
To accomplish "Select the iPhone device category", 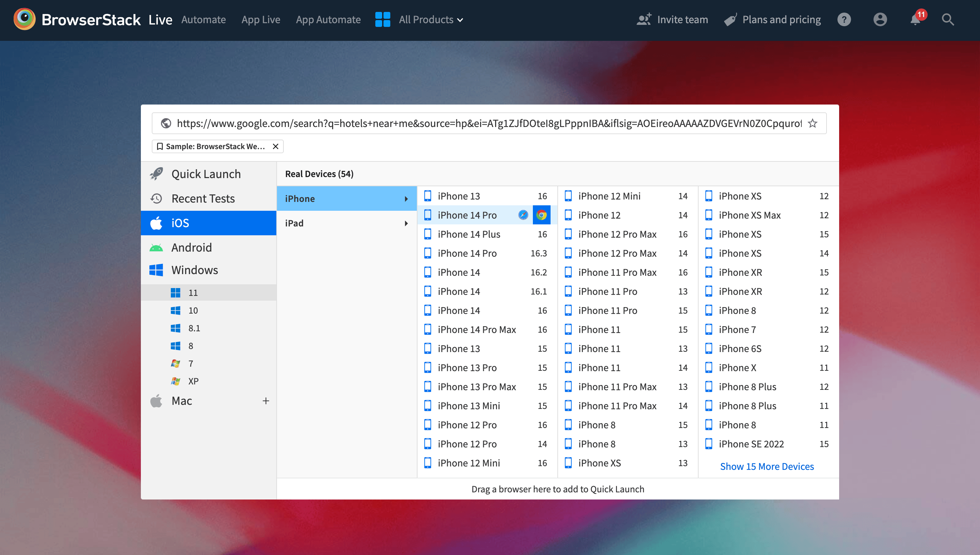I will (346, 199).
